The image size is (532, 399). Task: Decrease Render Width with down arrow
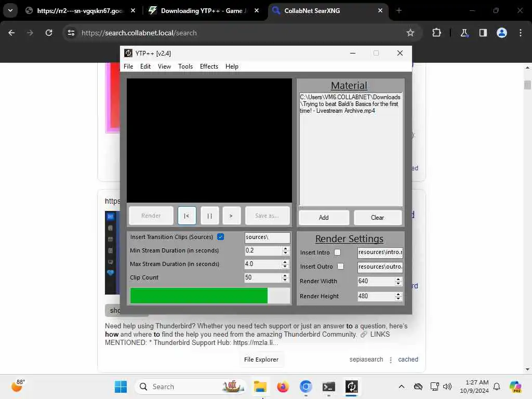point(398,284)
